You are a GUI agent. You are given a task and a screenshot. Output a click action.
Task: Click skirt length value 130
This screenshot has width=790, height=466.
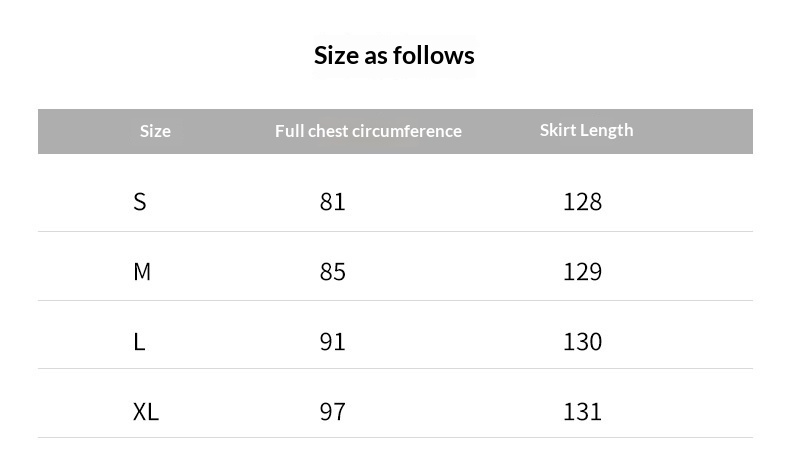pos(582,342)
